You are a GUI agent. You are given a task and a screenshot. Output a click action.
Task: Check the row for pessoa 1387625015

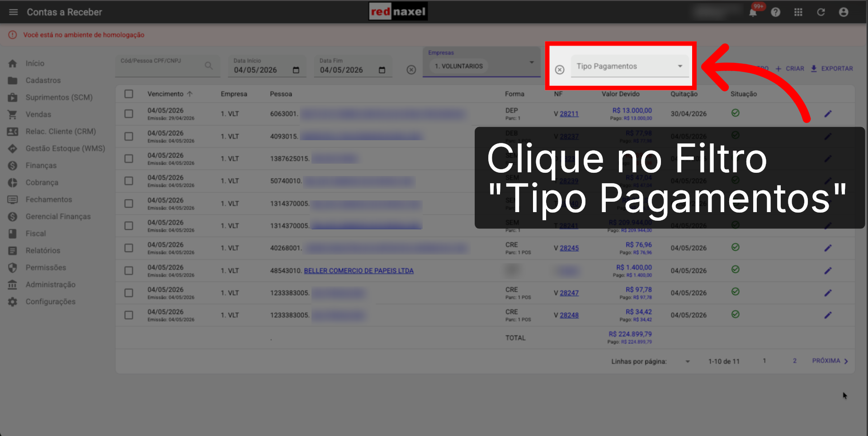click(x=129, y=159)
